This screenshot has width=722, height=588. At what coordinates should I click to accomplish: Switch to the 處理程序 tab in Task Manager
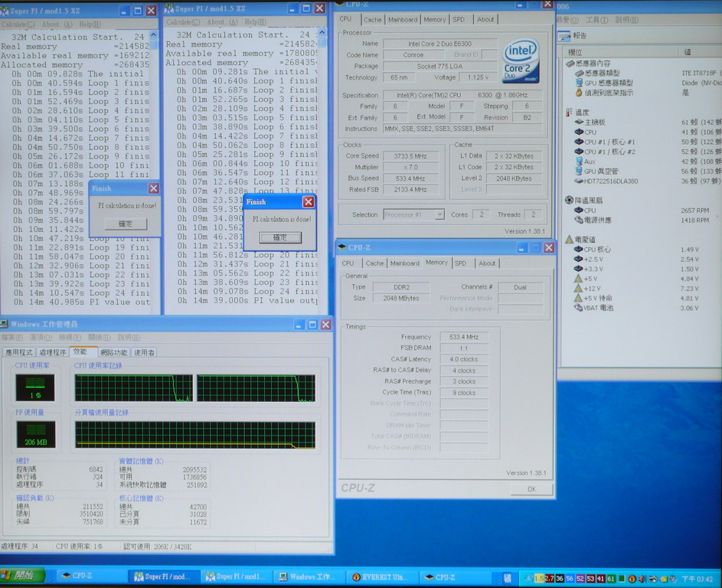coord(53,352)
